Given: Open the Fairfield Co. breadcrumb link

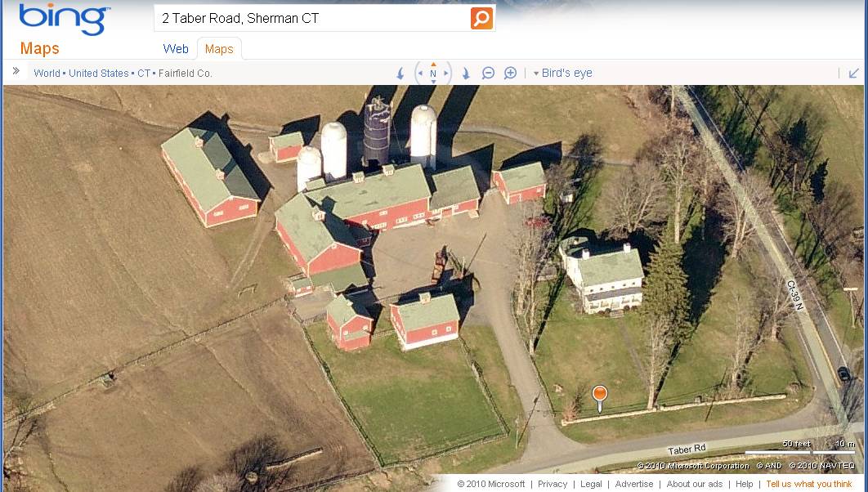Looking at the screenshot, I should point(185,73).
